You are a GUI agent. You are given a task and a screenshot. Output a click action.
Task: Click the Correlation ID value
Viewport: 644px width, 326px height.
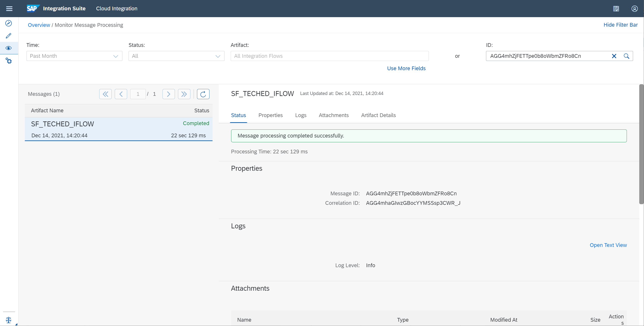click(x=413, y=203)
